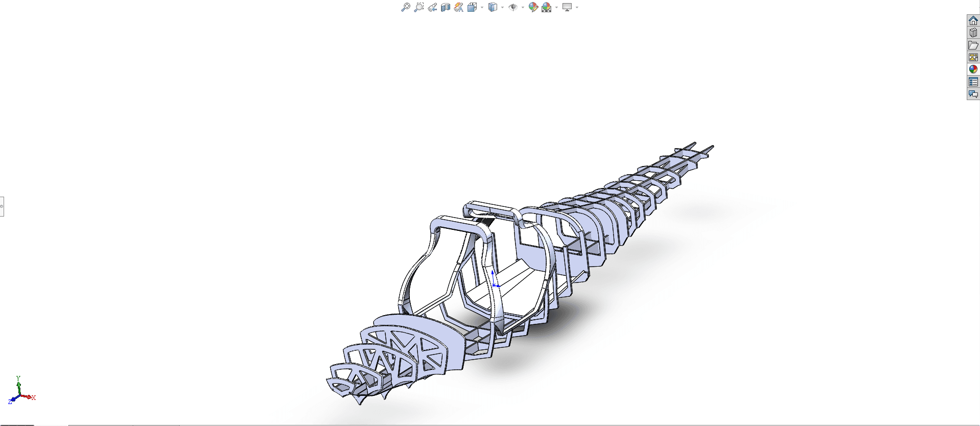Open the Dynamic Annotation Views tool
This screenshot has height=426, width=980.
458,7
